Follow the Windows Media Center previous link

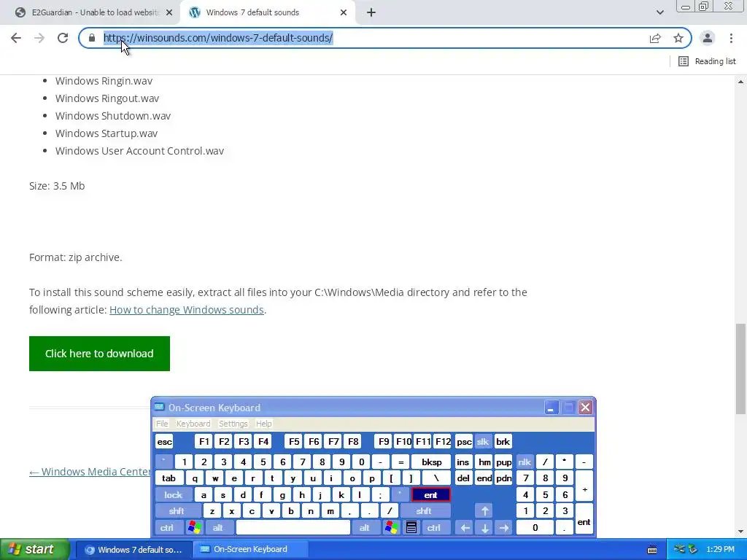click(90, 472)
